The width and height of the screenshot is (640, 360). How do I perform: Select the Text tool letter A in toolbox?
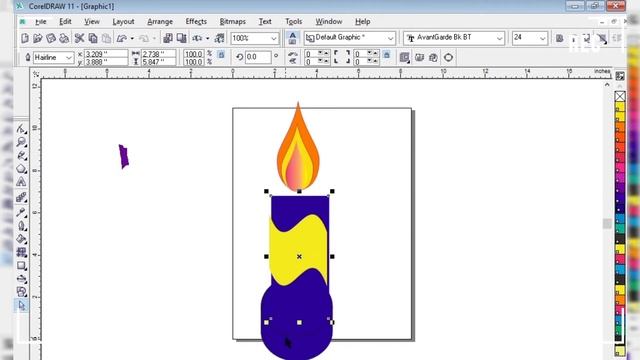pyautogui.click(x=22, y=182)
